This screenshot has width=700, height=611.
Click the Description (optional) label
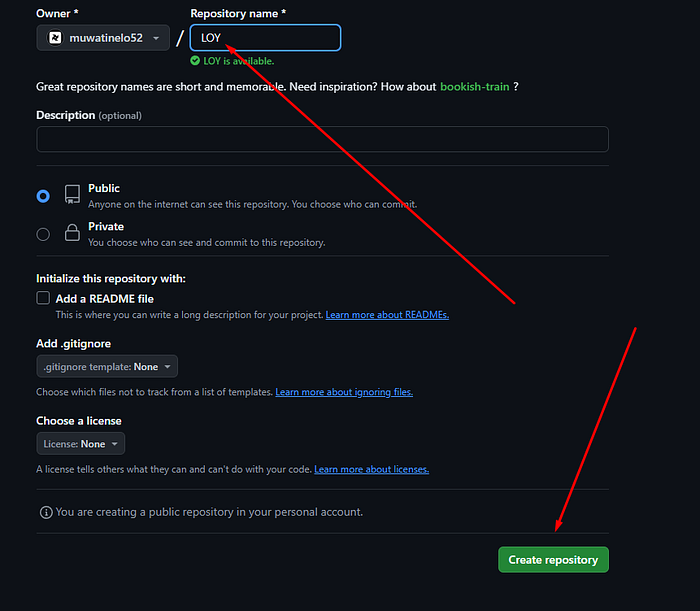click(89, 116)
